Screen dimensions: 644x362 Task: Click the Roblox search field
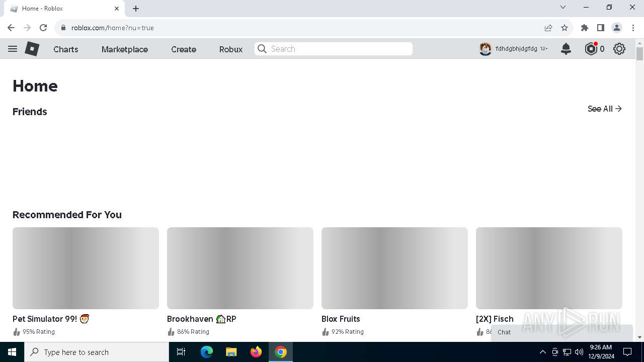(334, 49)
